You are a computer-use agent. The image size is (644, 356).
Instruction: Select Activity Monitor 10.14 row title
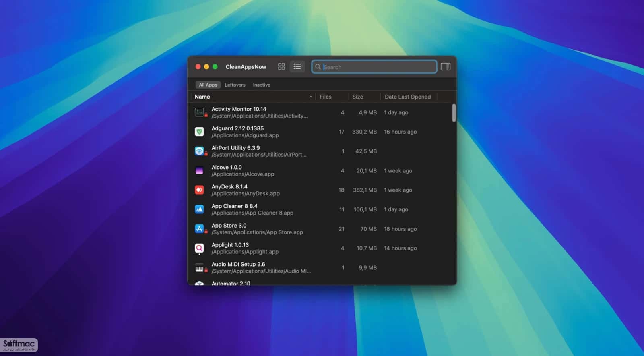(239, 109)
